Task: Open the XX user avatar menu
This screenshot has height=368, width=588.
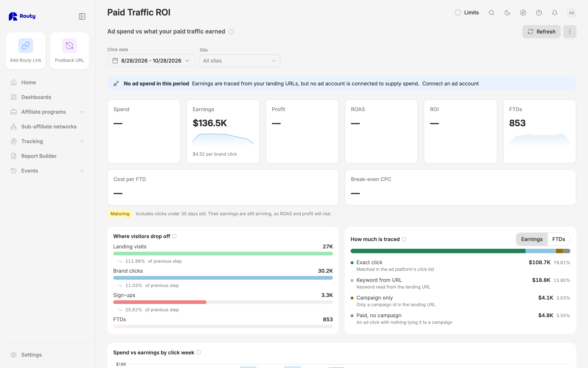Action: [571, 13]
